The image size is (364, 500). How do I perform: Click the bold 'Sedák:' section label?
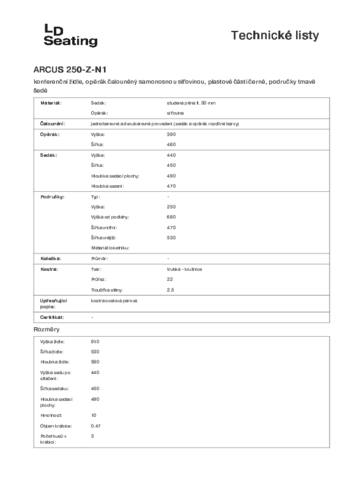click(x=48, y=155)
